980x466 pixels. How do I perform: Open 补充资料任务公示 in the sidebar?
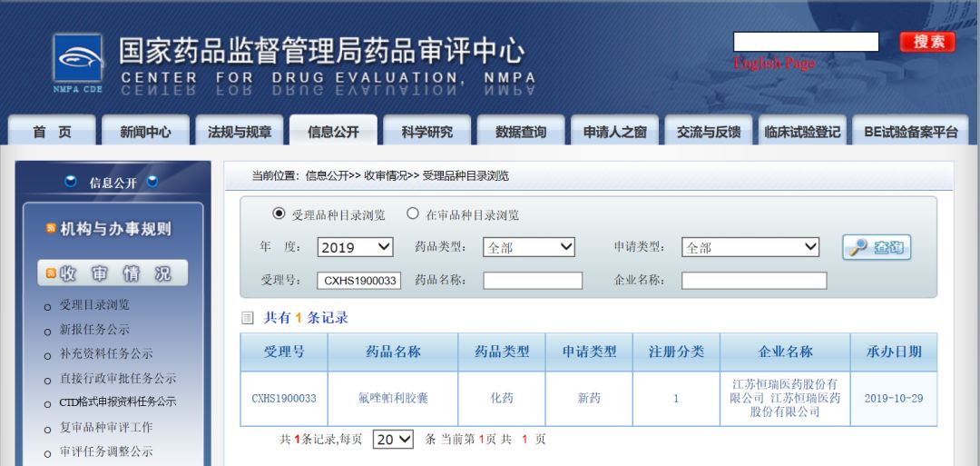point(106,354)
